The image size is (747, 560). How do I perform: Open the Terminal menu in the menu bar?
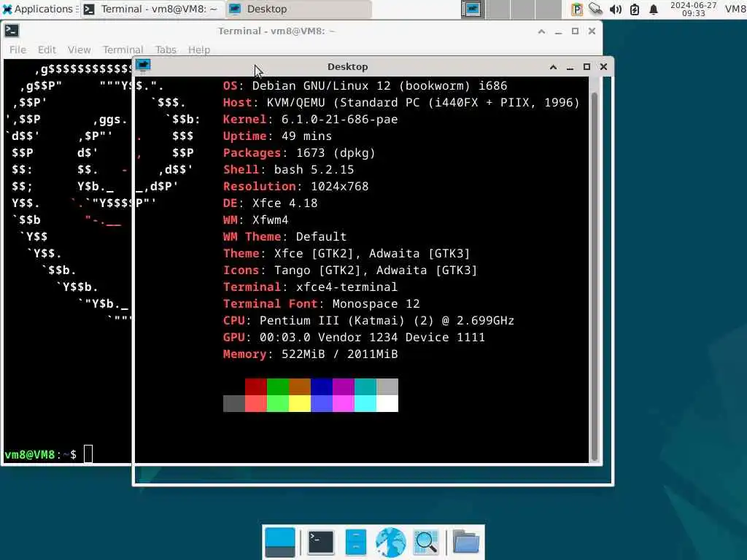coord(123,50)
